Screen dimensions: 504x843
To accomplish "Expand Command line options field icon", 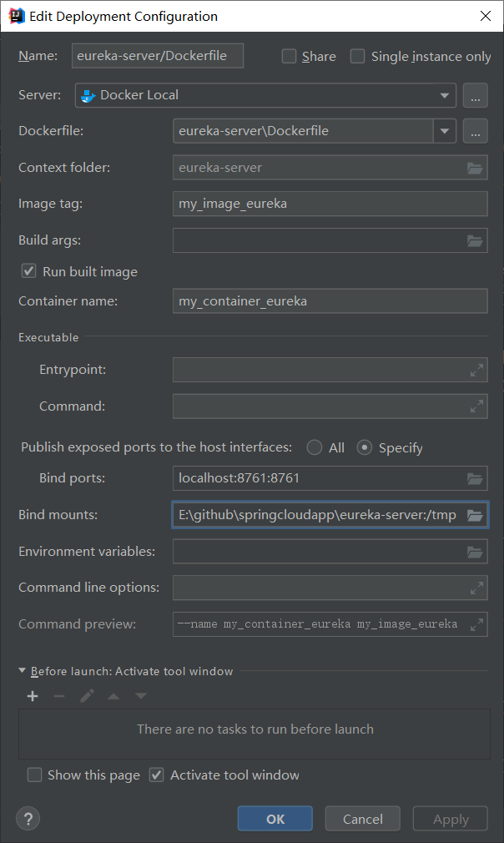I will (x=476, y=588).
